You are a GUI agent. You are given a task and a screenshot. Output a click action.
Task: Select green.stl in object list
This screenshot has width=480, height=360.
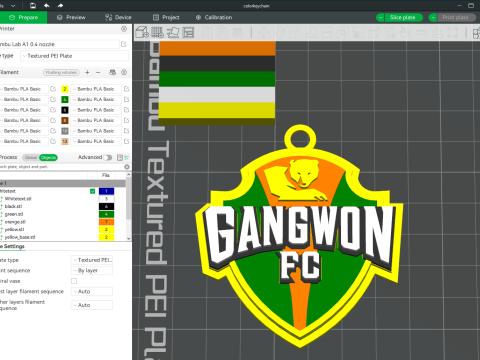click(14, 214)
